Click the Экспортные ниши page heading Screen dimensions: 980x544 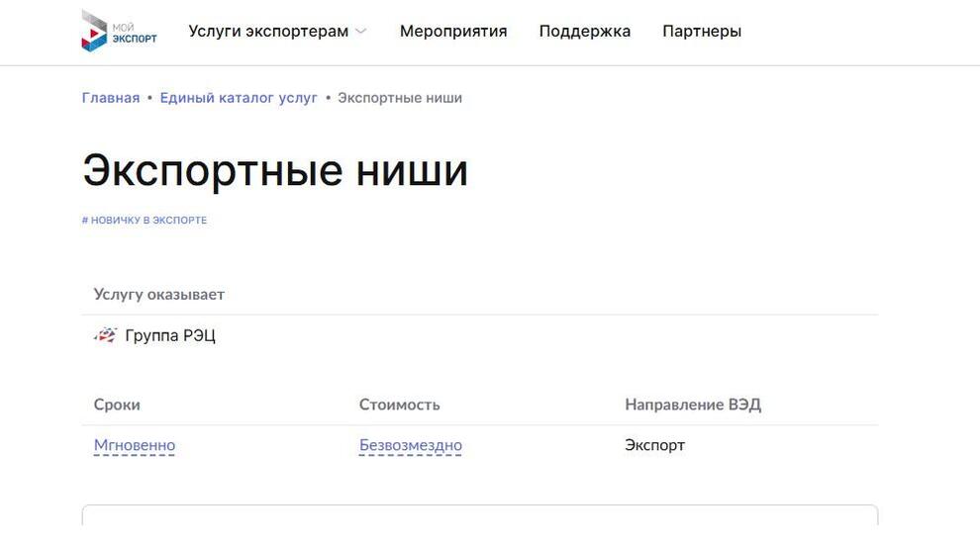(x=275, y=170)
